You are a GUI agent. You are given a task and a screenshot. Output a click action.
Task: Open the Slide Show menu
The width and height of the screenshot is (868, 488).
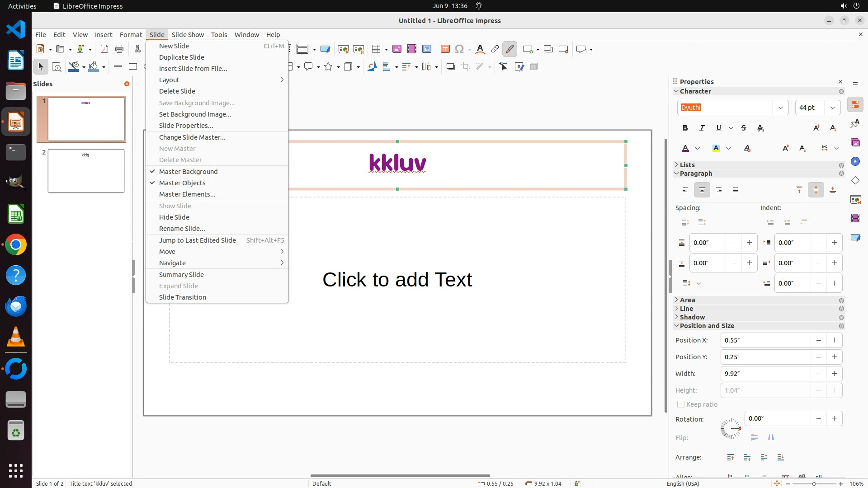tap(188, 35)
